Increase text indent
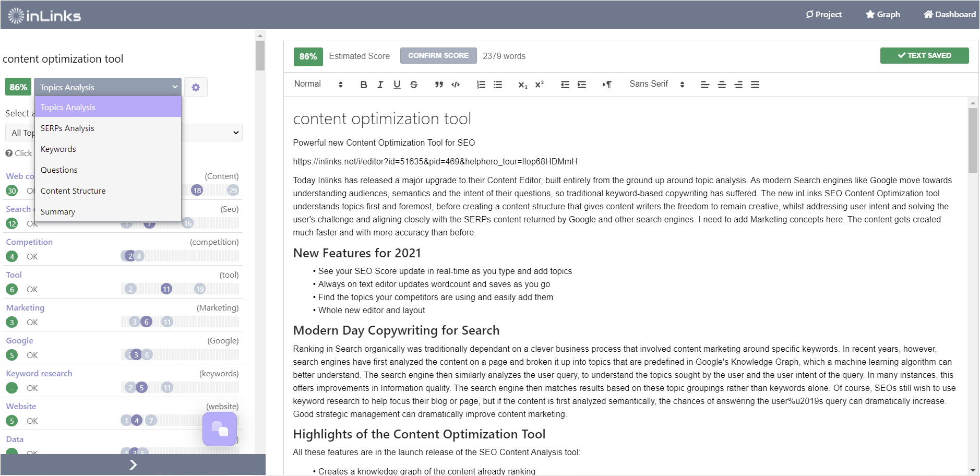980x476 pixels. [x=582, y=85]
